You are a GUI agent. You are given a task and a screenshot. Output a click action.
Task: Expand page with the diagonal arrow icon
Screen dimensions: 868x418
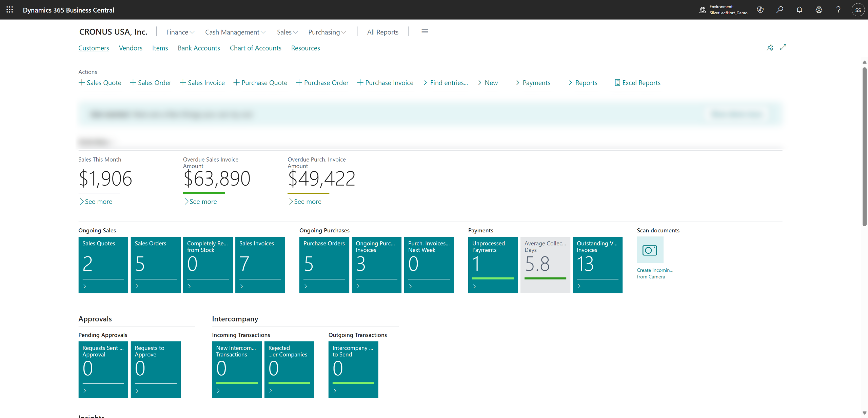coord(783,47)
